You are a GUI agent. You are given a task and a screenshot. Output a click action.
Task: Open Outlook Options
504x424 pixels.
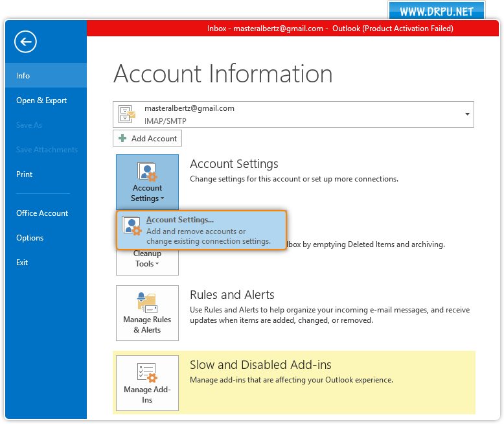pyautogui.click(x=30, y=238)
